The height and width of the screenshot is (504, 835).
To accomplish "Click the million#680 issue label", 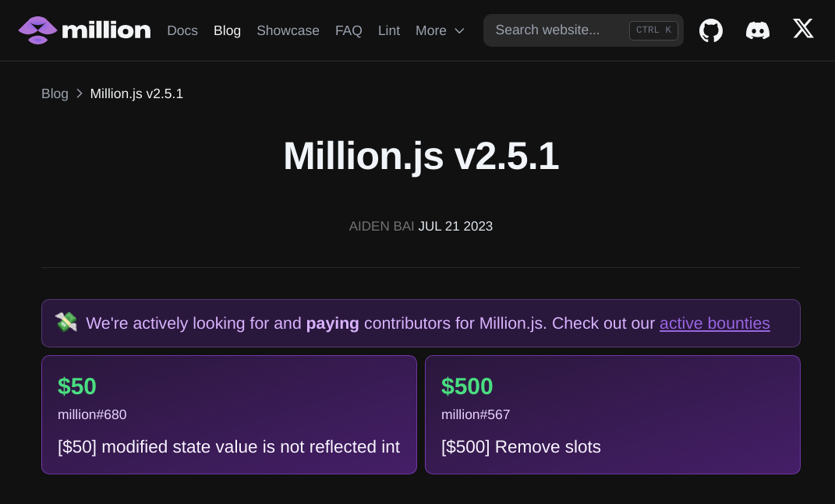I will 92,414.
